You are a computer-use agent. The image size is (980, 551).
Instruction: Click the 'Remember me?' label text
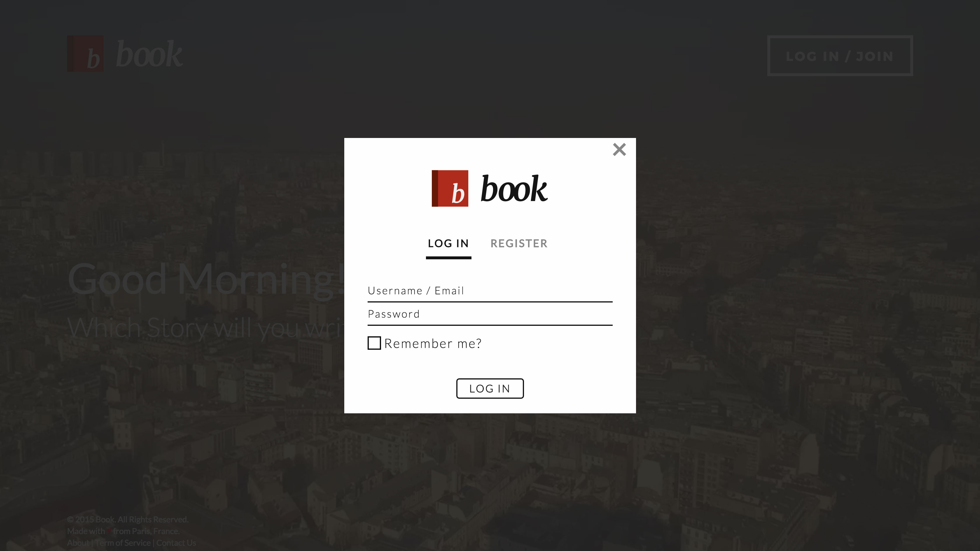(433, 343)
